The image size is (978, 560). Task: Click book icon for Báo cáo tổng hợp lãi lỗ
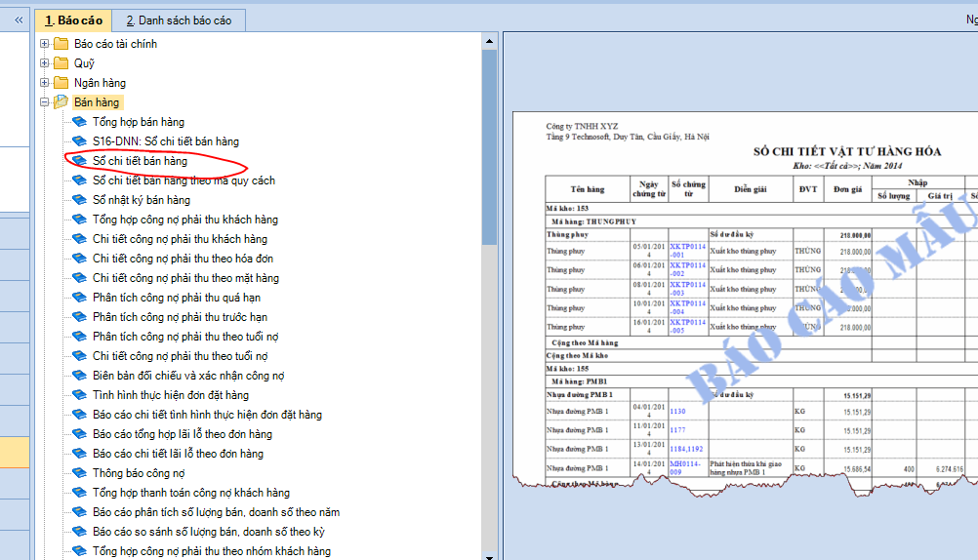click(x=79, y=434)
